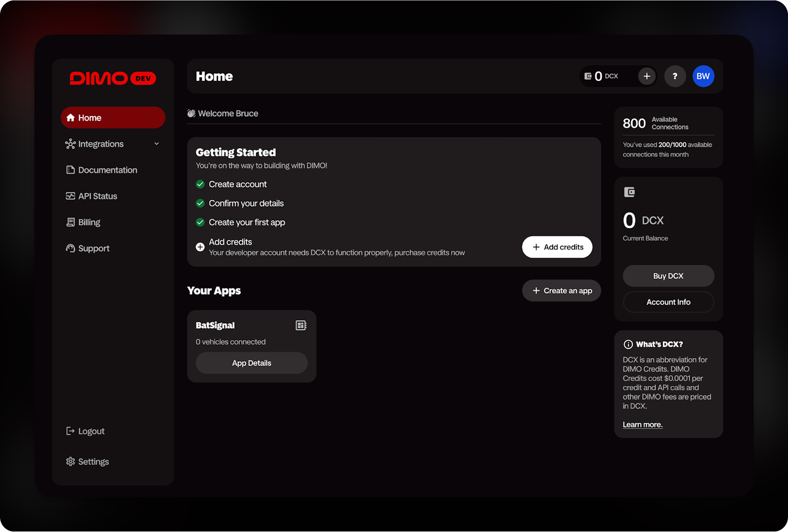Click the wallet icon above Current Balance
This screenshot has height=532, width=788.
click(x=629, y=192)
